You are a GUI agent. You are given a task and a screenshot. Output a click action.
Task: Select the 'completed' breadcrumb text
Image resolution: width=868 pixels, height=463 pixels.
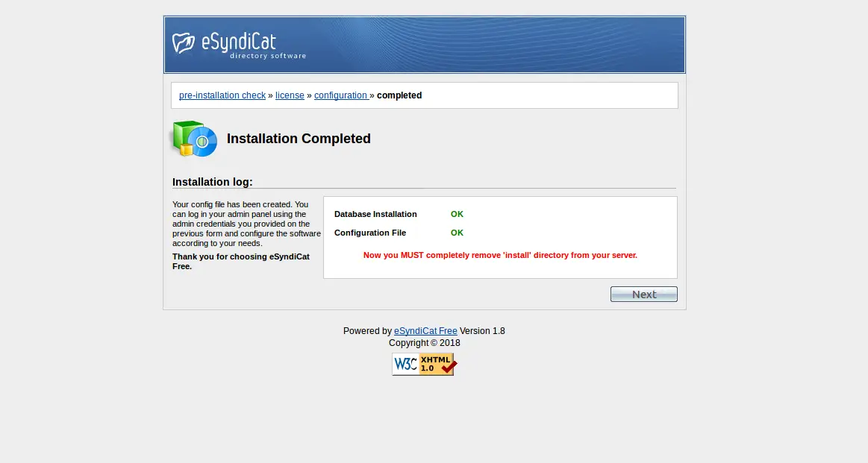click(399, 95)
